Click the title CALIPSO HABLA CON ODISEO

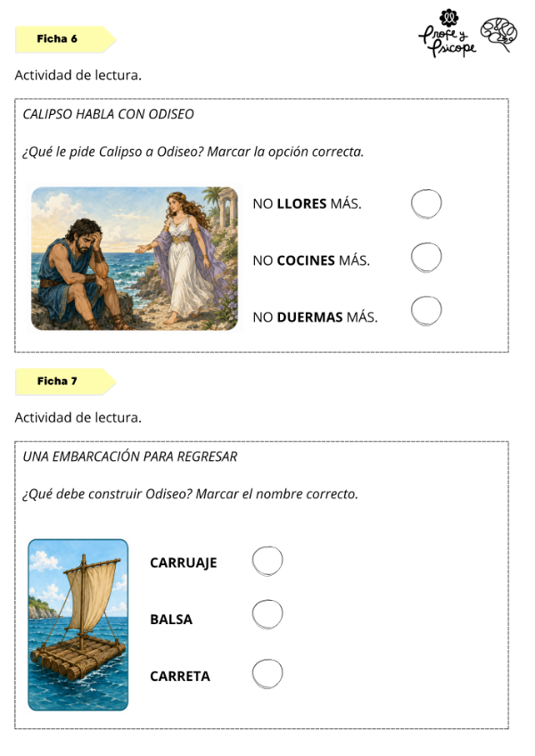(x=109, y=114)
